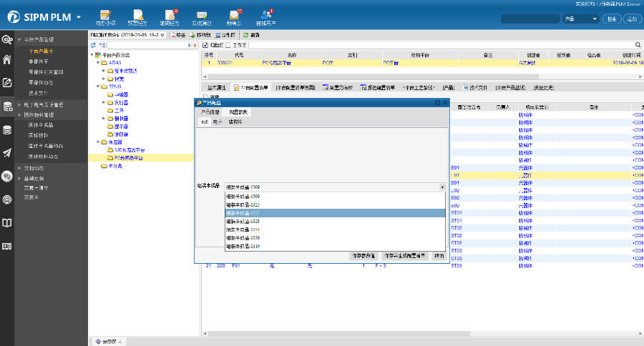Click the rightmost button in dialog footer

(439, 255)
